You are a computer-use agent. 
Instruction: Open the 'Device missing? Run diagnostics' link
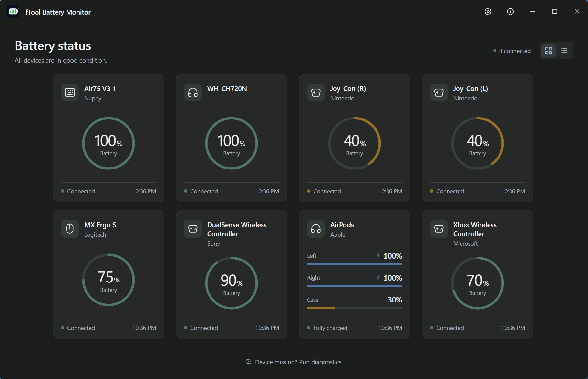298,362
